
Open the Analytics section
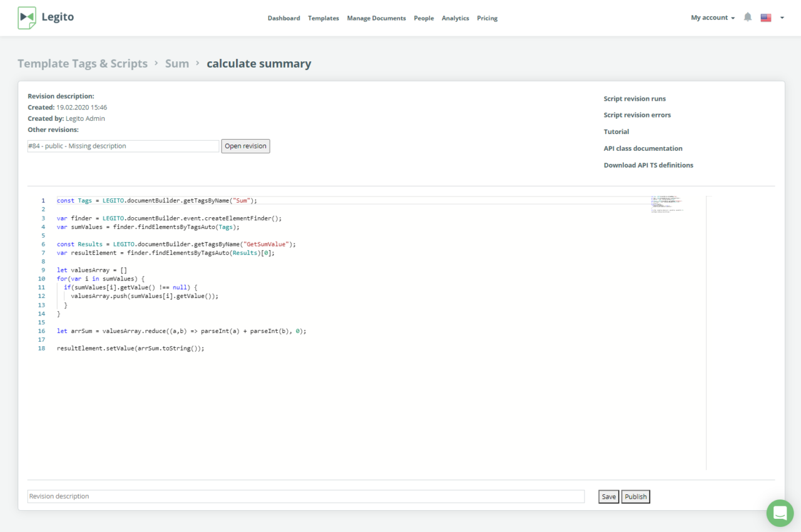pos(455,18)
